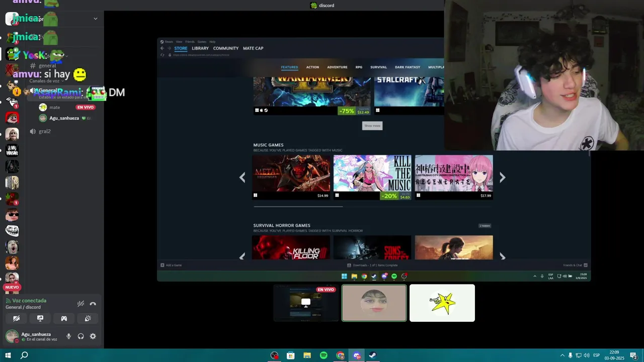This screenshot has width=644, height=362.
Task: Deafen audio with the headphones icon
Action: tap(80, 336)
